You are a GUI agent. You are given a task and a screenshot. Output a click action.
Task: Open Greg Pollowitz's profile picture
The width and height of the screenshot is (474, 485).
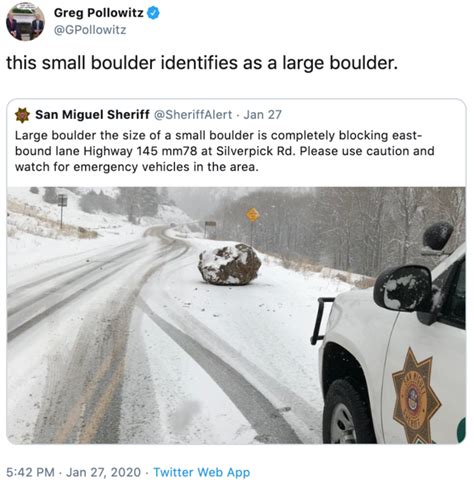[x=25, y=21]
